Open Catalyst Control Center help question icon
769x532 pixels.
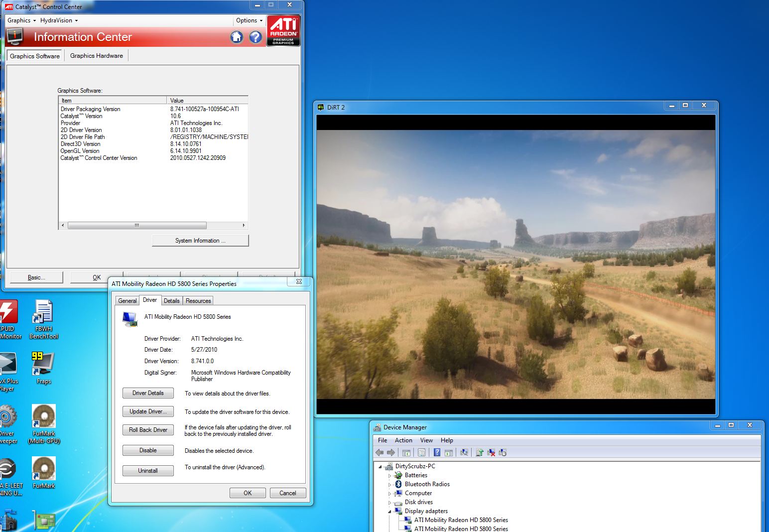pos(256,37)
